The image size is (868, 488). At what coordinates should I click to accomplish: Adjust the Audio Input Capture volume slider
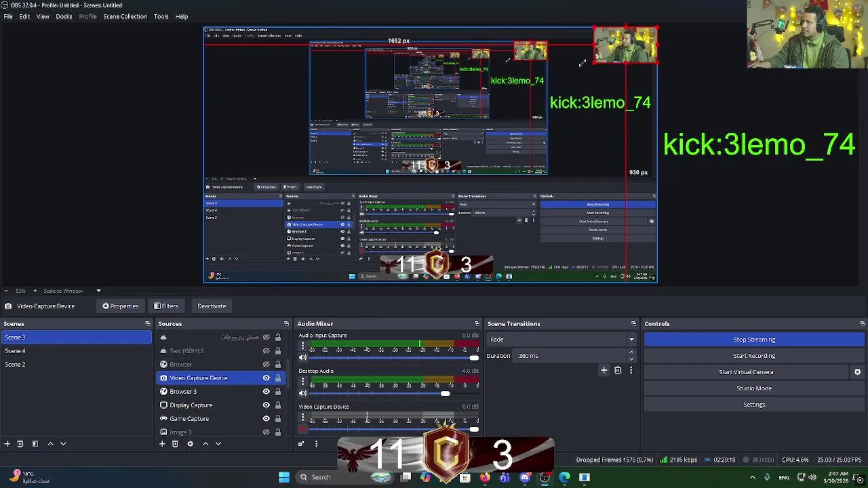[x=395, y=357]
